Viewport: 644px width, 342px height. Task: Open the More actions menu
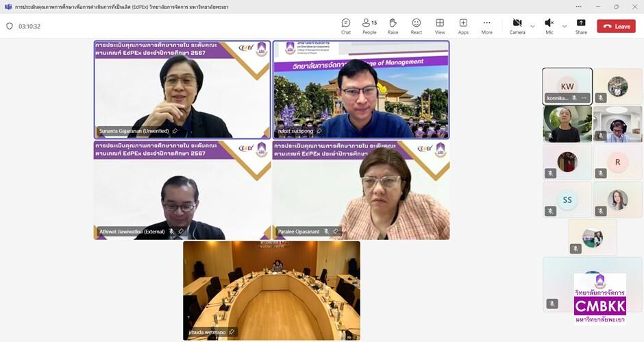coord(486,26)
